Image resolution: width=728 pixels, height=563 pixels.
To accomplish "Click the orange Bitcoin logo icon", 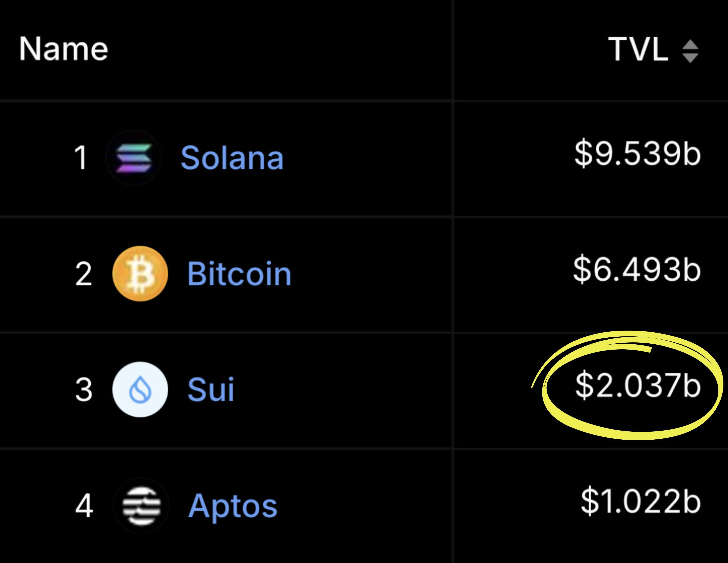I will [140, 274].
